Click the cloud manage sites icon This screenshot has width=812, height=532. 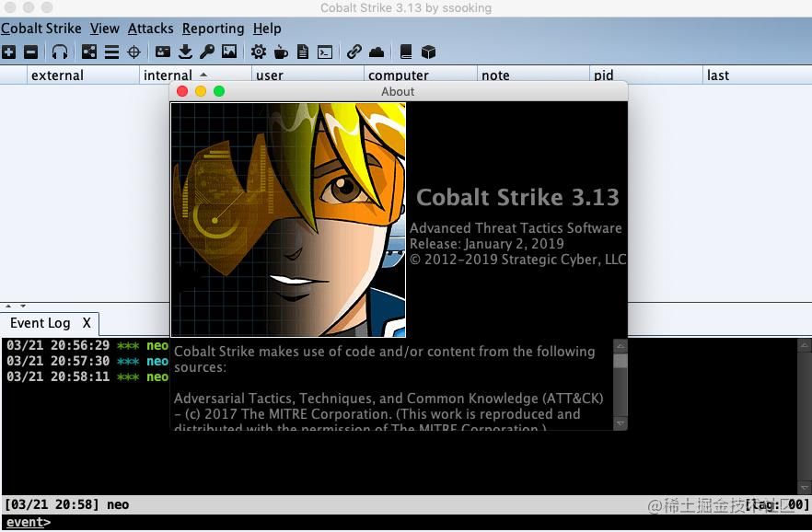point(377,52)
